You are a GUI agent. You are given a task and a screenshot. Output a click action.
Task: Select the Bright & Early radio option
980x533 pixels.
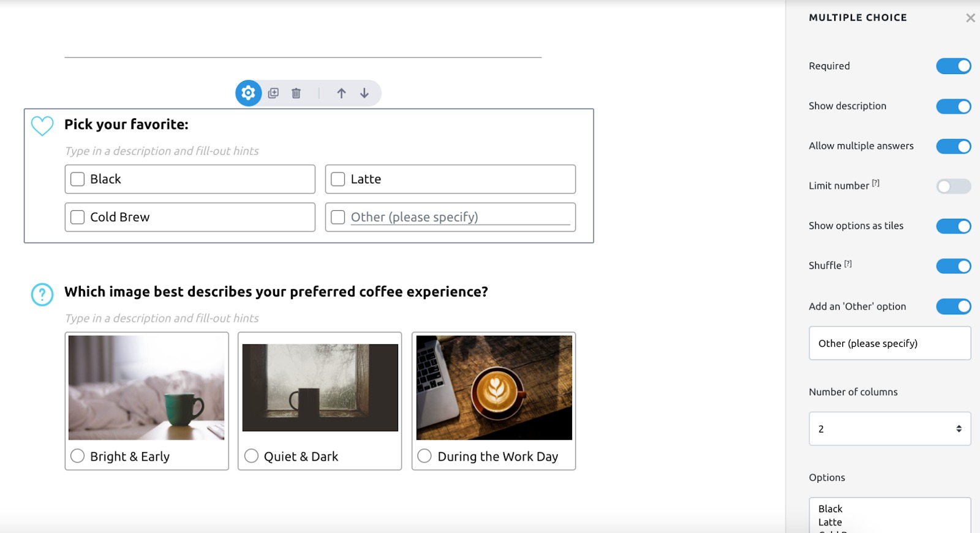[78, 456]
